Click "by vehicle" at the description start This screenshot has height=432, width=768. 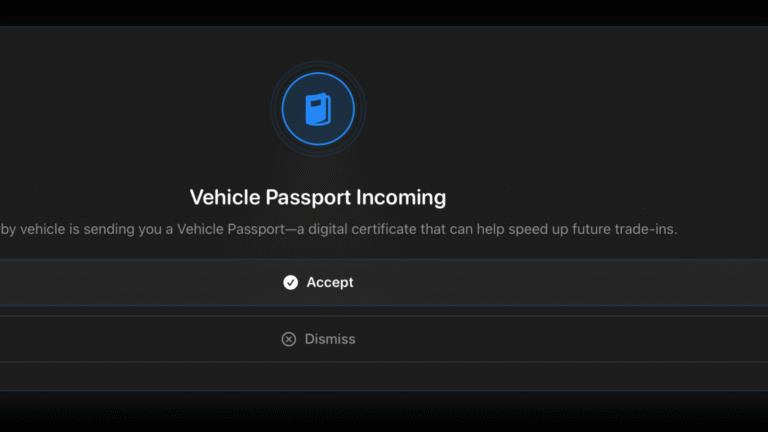pyautogui.click(x=30, y=230)
